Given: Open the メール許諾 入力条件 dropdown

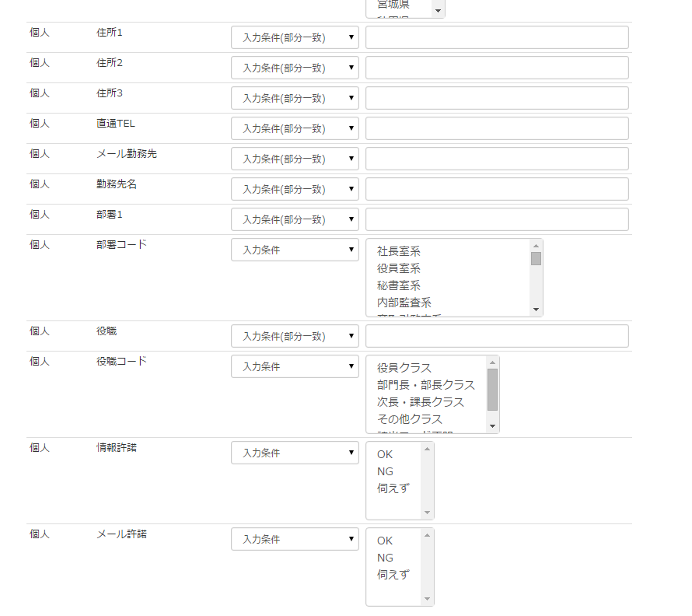Looking at the screenshot, I should (295, 539).
